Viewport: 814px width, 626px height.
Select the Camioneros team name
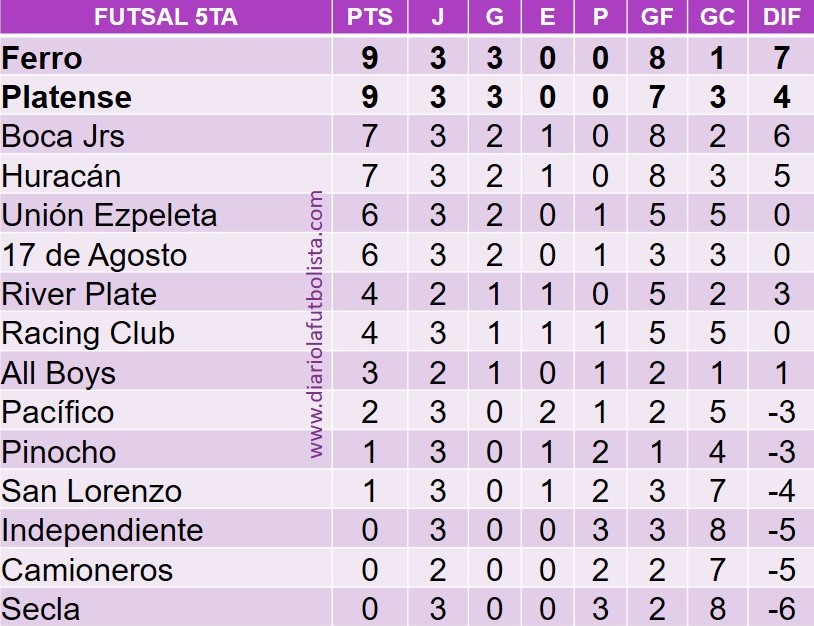pyautogui.click(x=87, y=570)
